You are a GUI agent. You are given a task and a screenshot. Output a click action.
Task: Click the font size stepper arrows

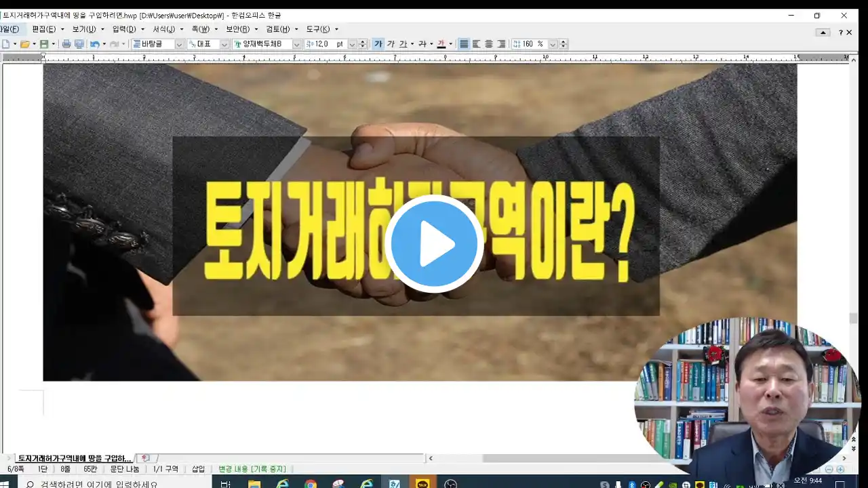(363, 44)
